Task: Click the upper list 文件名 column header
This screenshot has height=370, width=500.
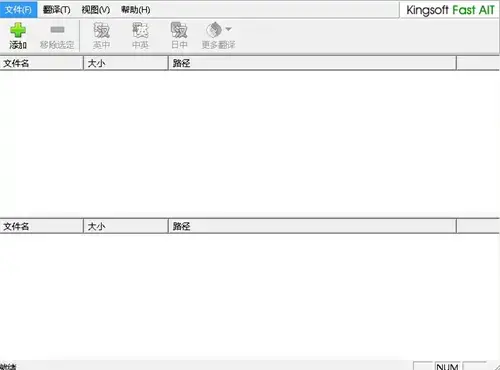Action: tap(41, 63)
